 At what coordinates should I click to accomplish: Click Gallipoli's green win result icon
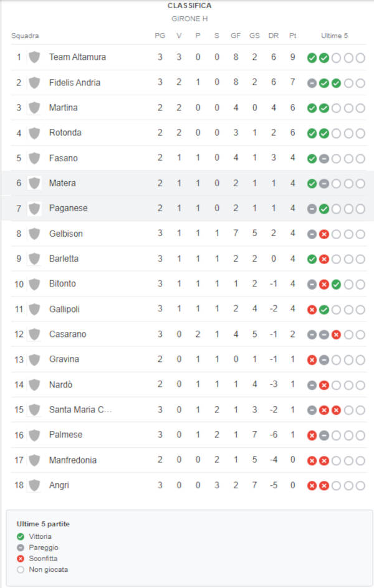(324, 310)
